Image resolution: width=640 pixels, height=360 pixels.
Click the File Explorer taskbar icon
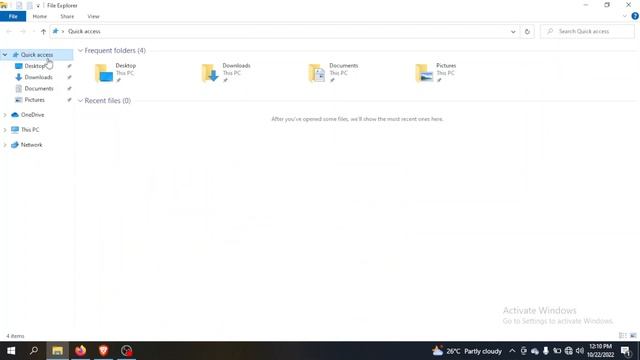[x=57, y=351]
